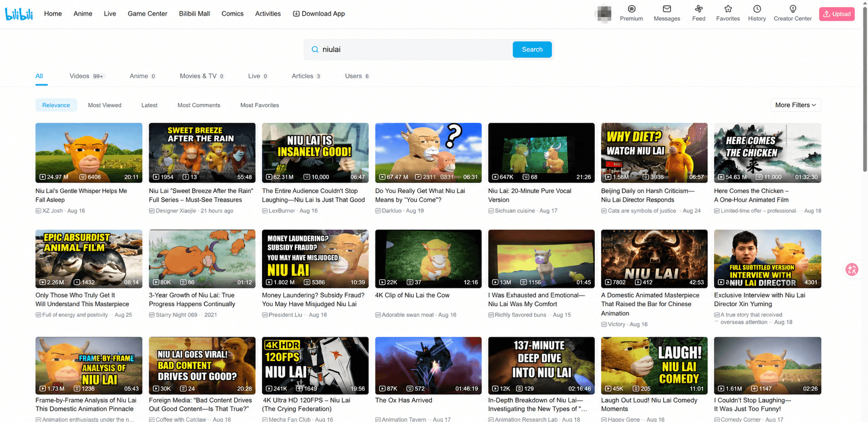The image size is (868, 422).
Task: Open title 'Do You Really Get What Niu Lai Means'
Action: [420, 195]
